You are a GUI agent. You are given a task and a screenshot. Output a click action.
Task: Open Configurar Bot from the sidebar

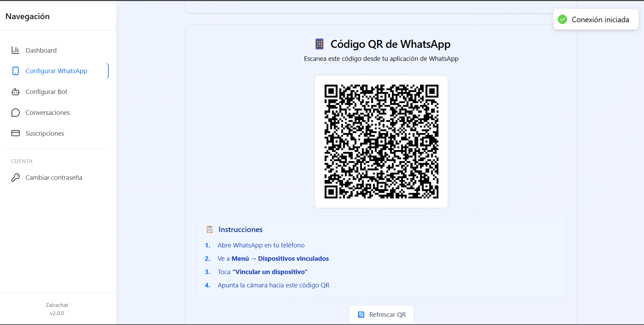[46, 92]
